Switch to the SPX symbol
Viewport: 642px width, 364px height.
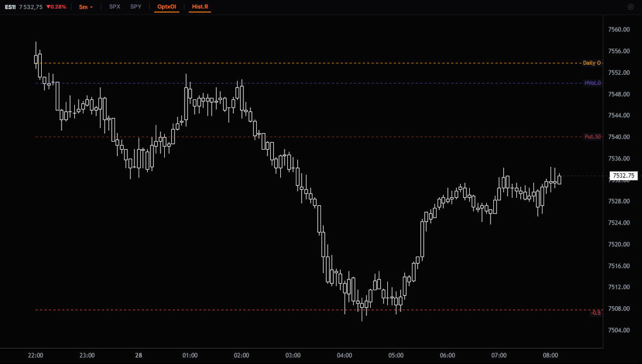coord(114,7)
